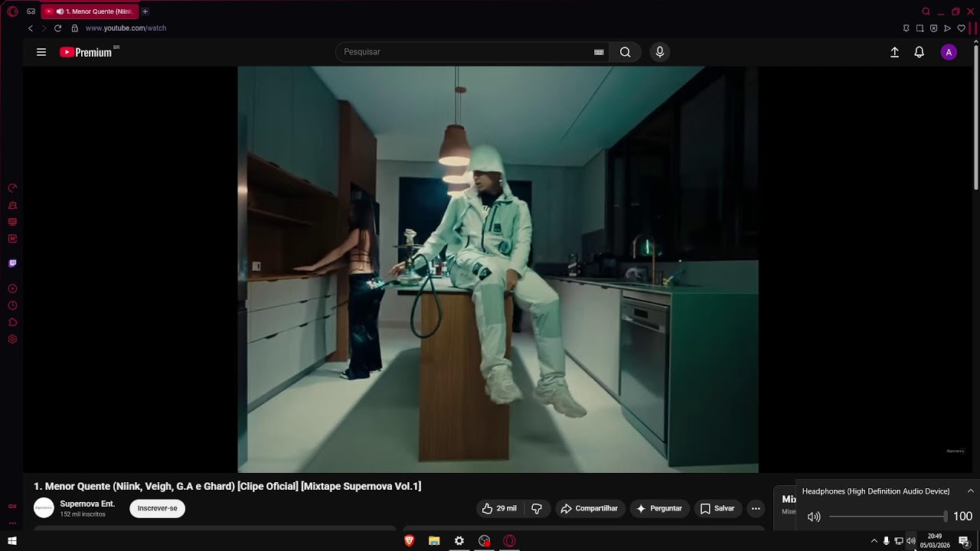
Task: Open the Opera flow send icon
Action: [947, 28]
